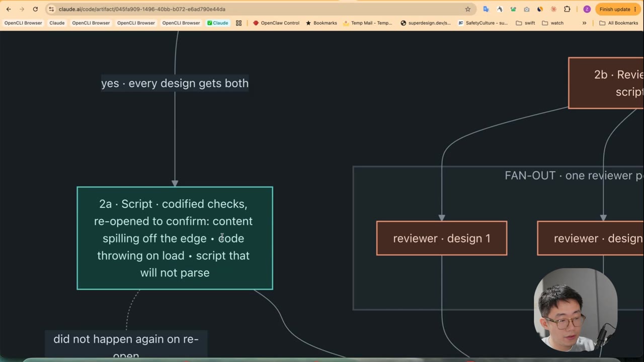
Task: Select the 2a Script codified checks node
Action: [175, 238]
